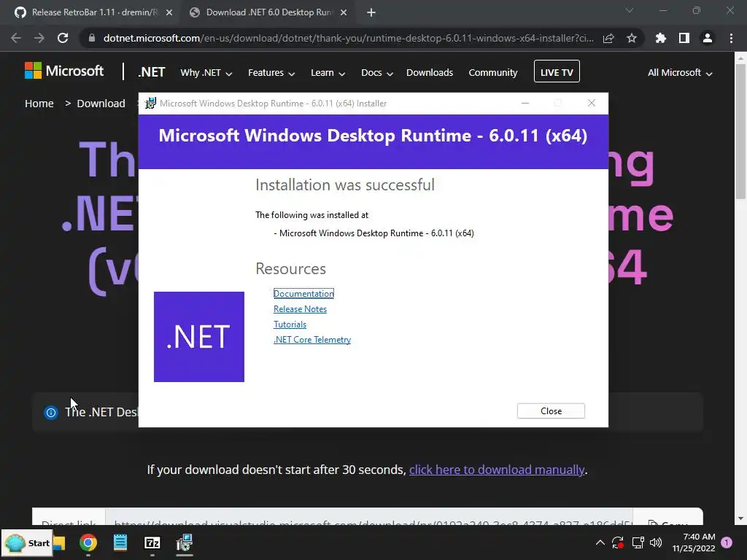Viewport: 747px width, 560px height.
Task: Click the installer Close button
Action: pyautogui.click(x=551, y=411)
